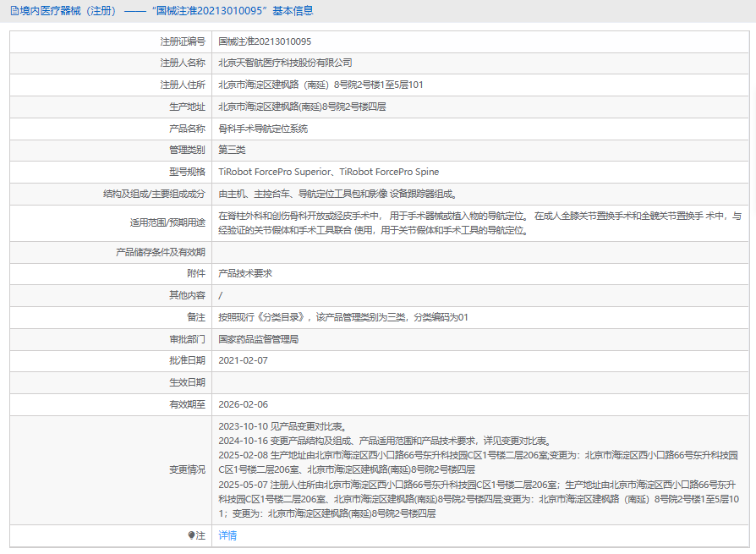
Task: Select change entry dated 2025-05-07
Action: point(479,499)
